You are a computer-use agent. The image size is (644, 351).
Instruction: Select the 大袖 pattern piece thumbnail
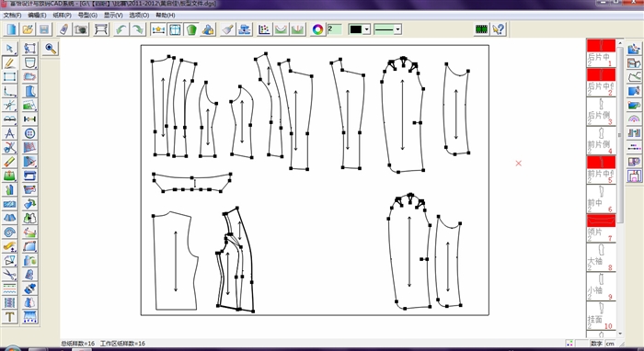(602, 257)
